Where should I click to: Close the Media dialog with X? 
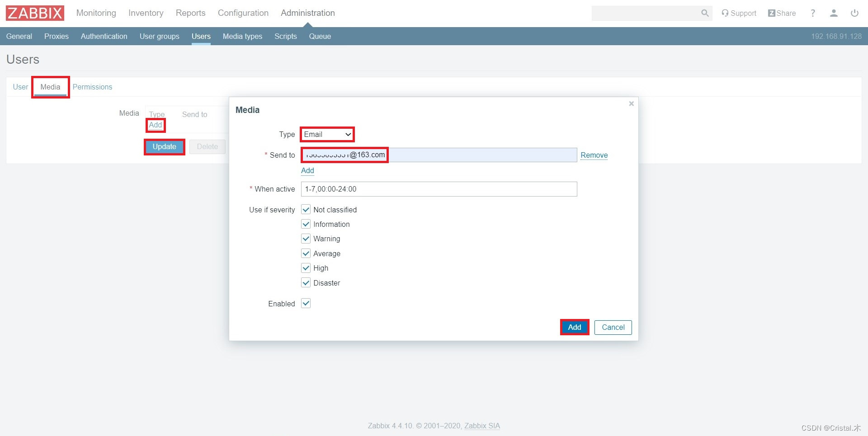(x=632, y=103)
